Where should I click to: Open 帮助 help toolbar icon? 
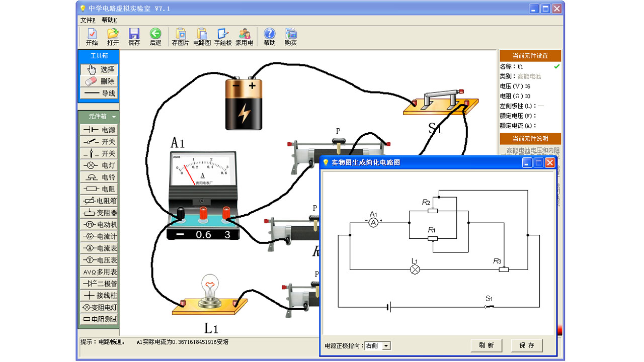pos(269,37)
